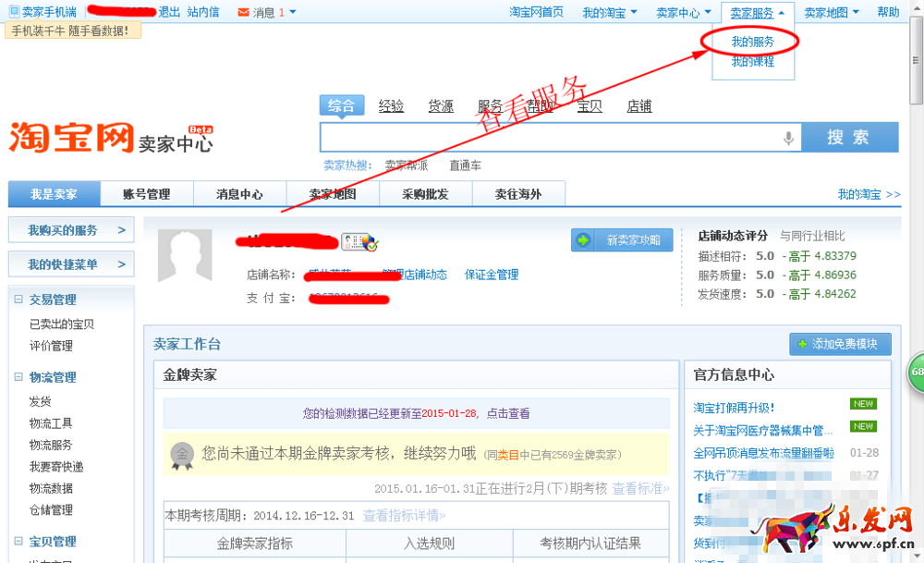
Task: Open 淘宝打假再升级! news link
Action: tap(734, 408)
